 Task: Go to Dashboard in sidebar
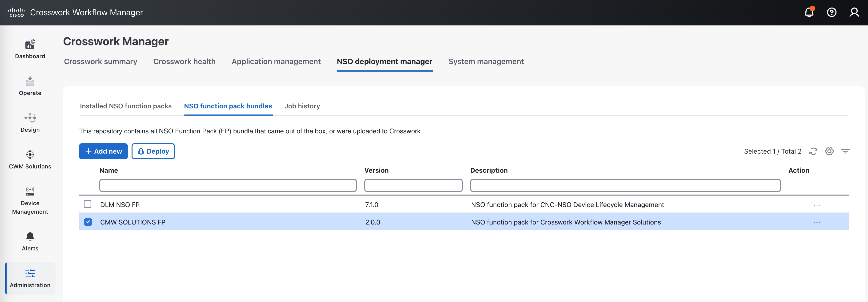(x=30, y=49)
